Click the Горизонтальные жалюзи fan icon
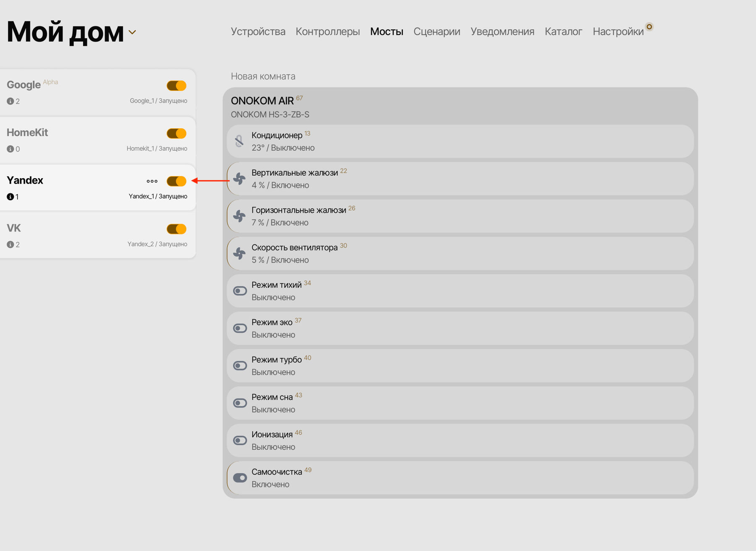 pyautogui.click(x=239, y=216)
